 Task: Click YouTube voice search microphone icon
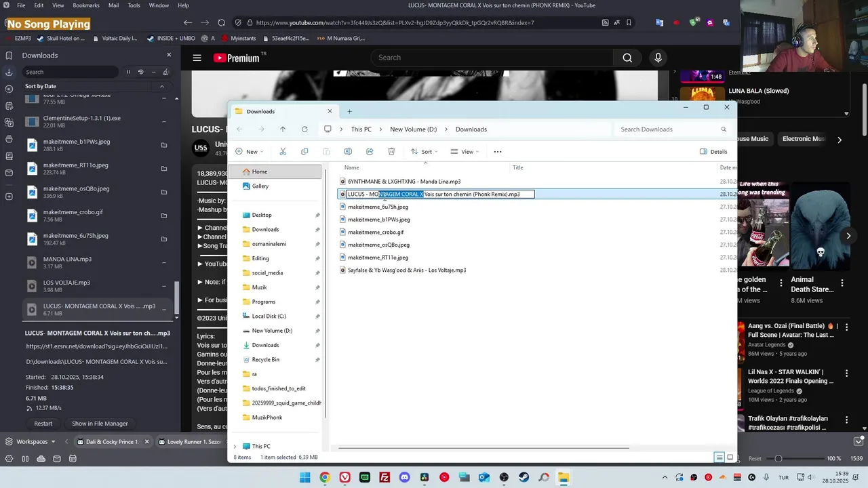click(x=658, y=58)
